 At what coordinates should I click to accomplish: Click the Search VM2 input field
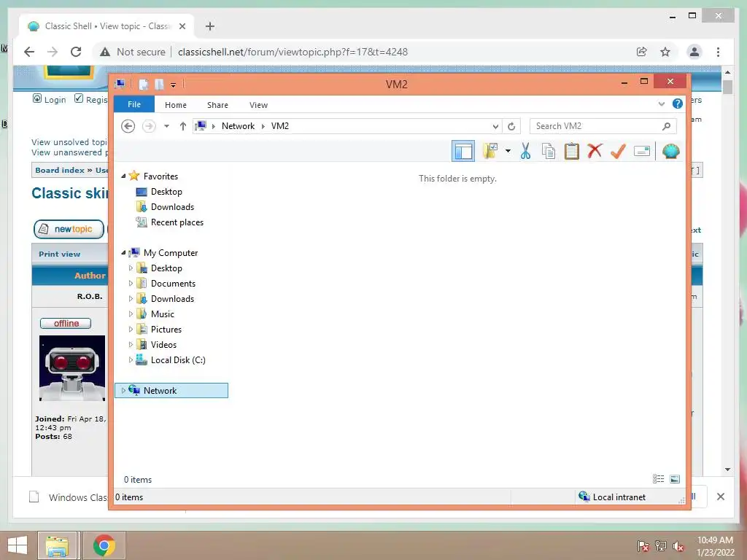pyautogui.click(x=595, y=126)
